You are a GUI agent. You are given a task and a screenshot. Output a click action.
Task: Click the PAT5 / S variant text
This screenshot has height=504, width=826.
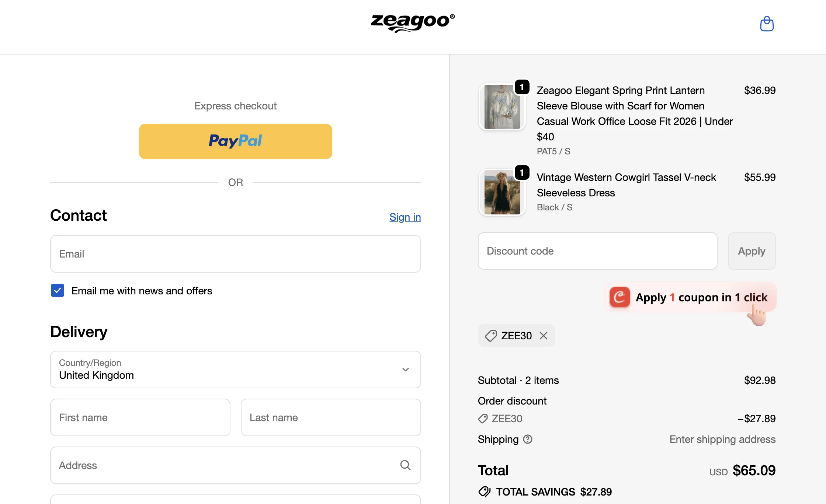553,151
